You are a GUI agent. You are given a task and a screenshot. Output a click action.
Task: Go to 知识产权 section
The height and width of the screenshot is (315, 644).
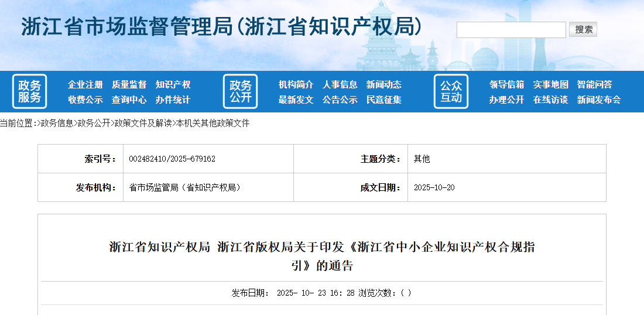point(173,84)
